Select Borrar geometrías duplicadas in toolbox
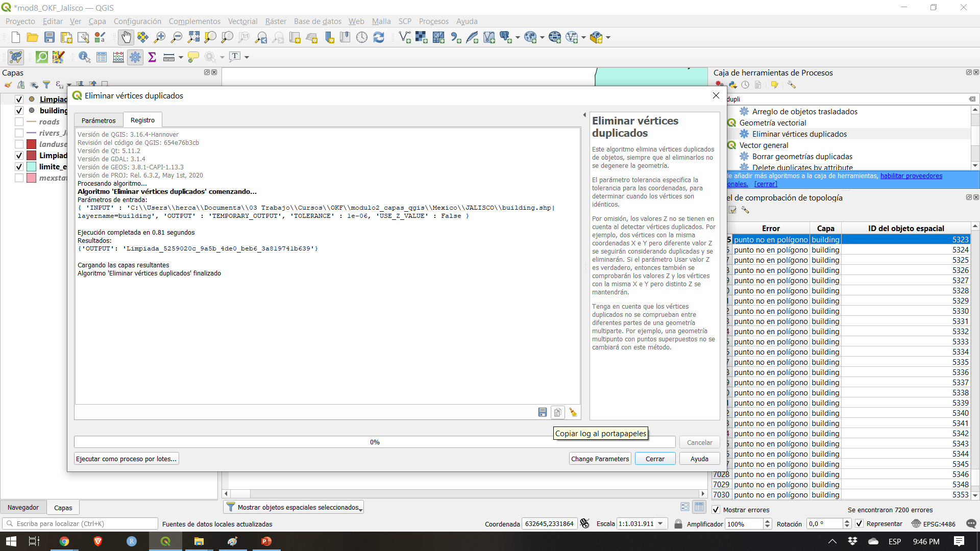Image resolution: width=980 pixels, height=551 pixels. coord(802,157)
